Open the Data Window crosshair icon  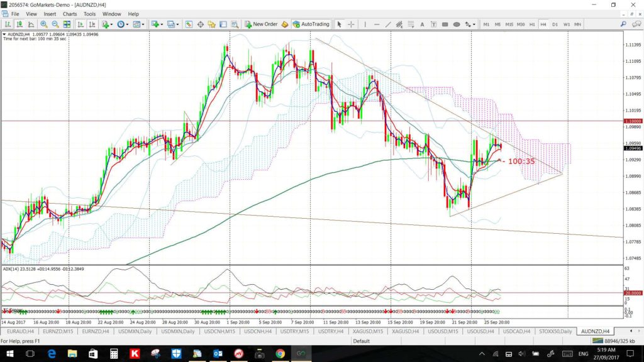[201, 25]
